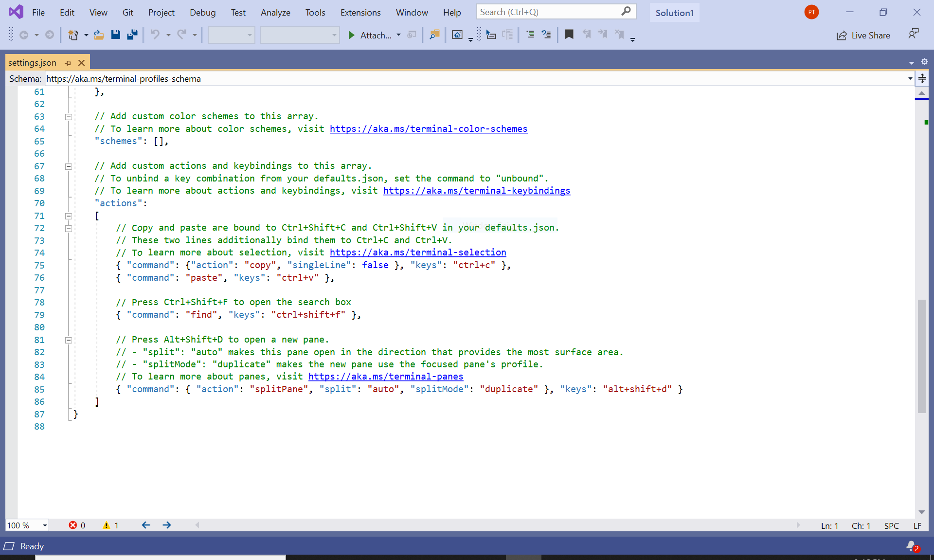The image size is (934, 560).
Task: Open the Git menu
Action: [128, 13]
